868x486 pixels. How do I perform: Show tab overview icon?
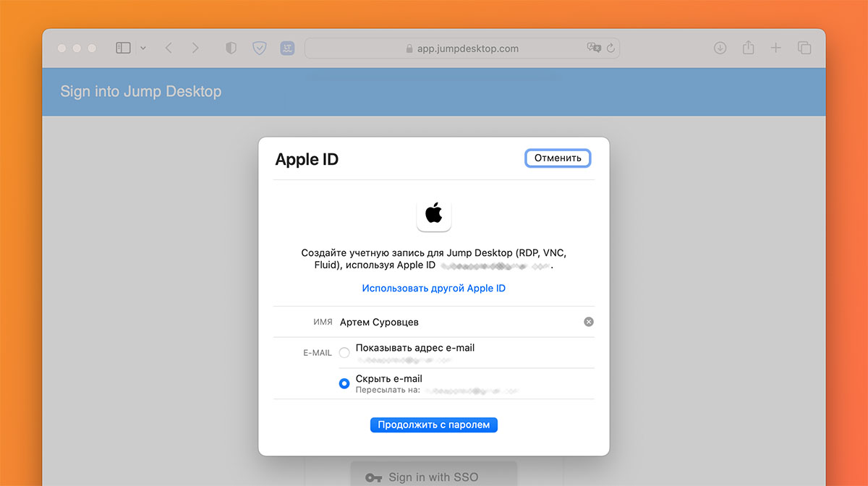pyautogui.click(x=804, y=48)
